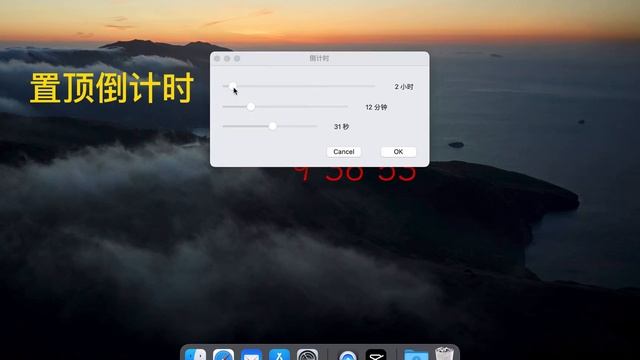
Task: Launch Safari from the dock
Action: click(x=223, y=354)
